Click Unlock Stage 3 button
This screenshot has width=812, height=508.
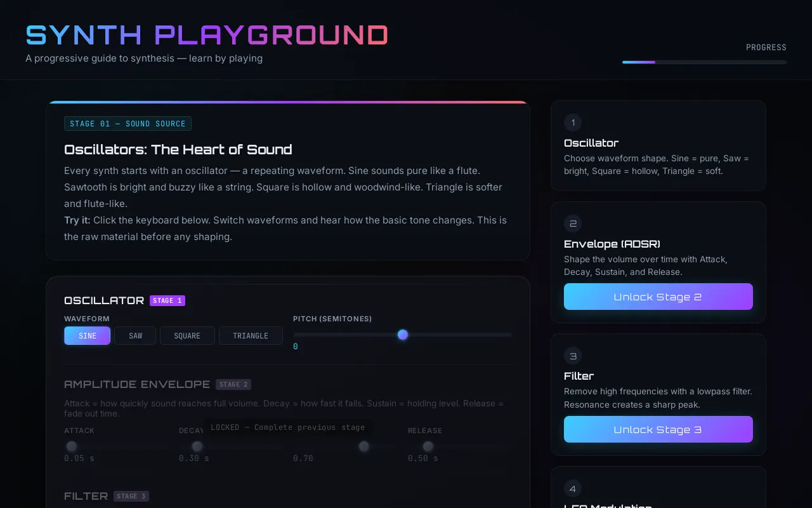tap(658, 429)
